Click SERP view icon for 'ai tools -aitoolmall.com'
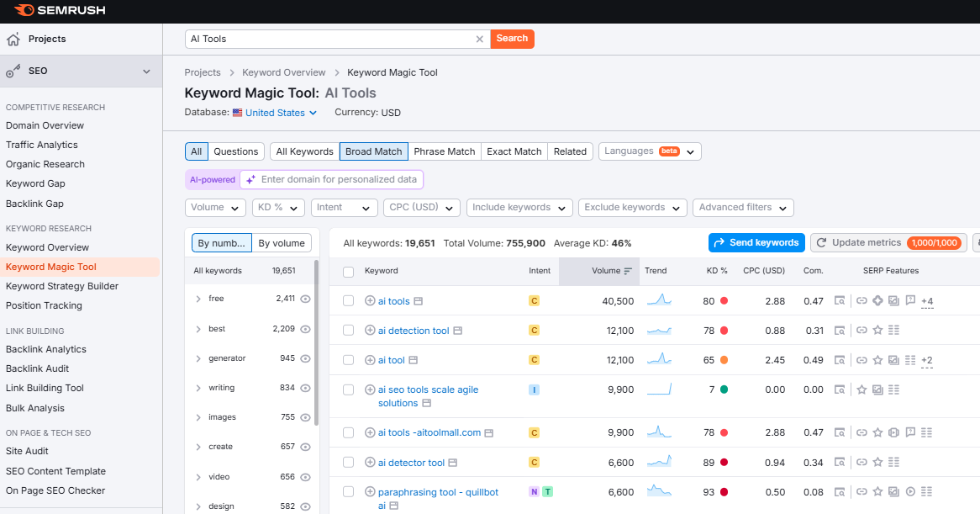 (x=840, y=432)
